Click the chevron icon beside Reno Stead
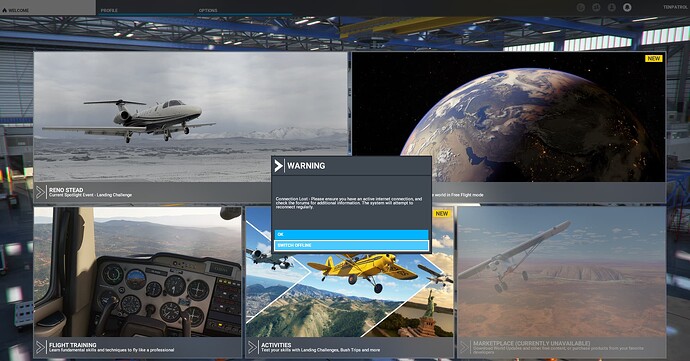 coord(41,192)
